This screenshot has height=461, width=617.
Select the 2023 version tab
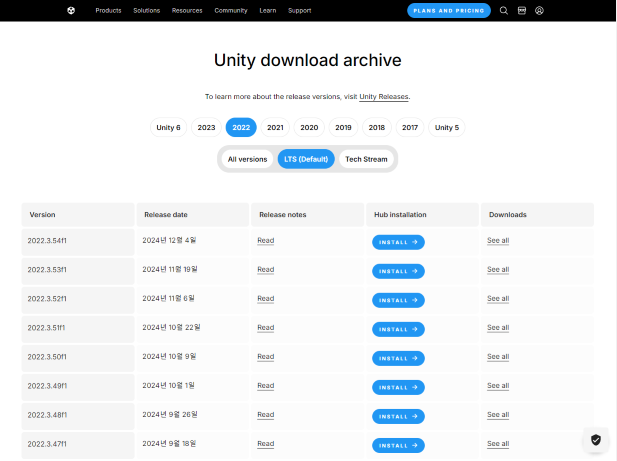tap(206, 127)
